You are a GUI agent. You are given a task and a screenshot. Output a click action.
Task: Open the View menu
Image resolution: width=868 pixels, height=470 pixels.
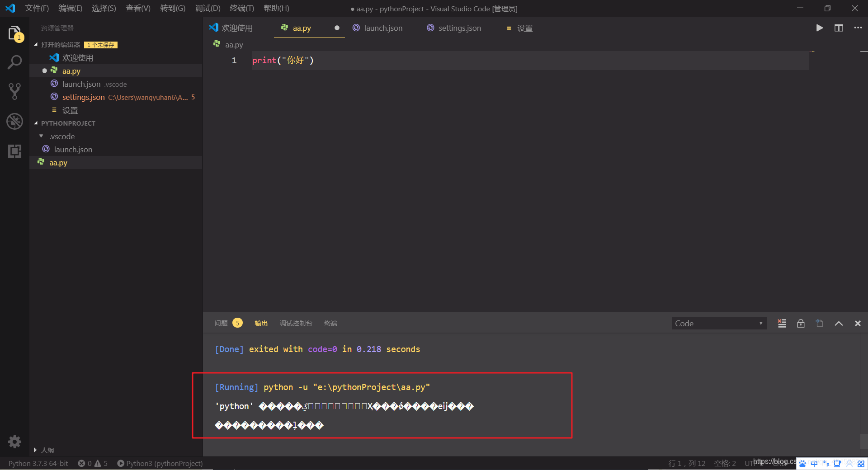[138, 8]
